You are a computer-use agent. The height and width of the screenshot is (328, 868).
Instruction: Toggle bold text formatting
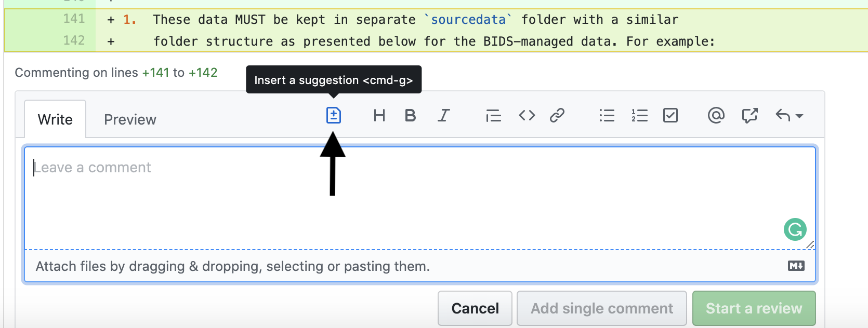411,115
